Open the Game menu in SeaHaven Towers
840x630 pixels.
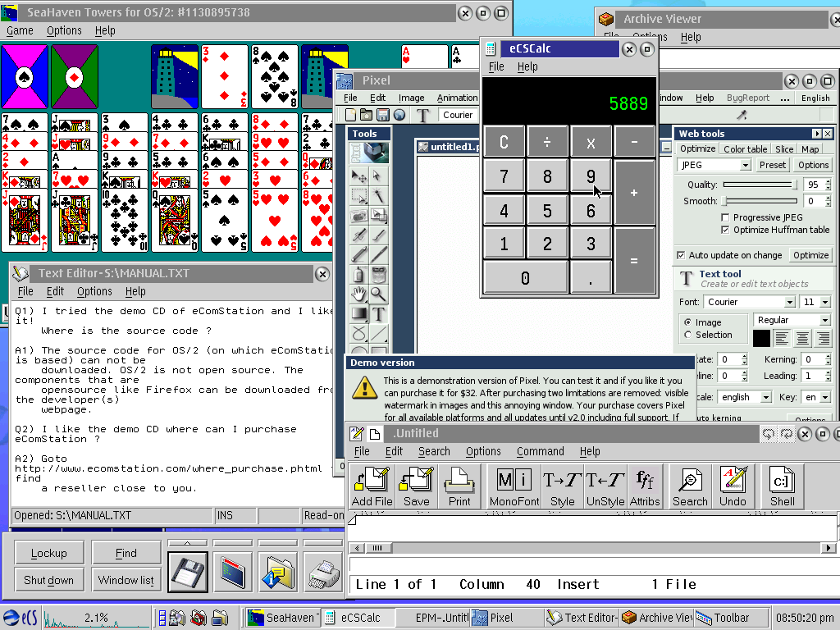[x=20, y=30]
